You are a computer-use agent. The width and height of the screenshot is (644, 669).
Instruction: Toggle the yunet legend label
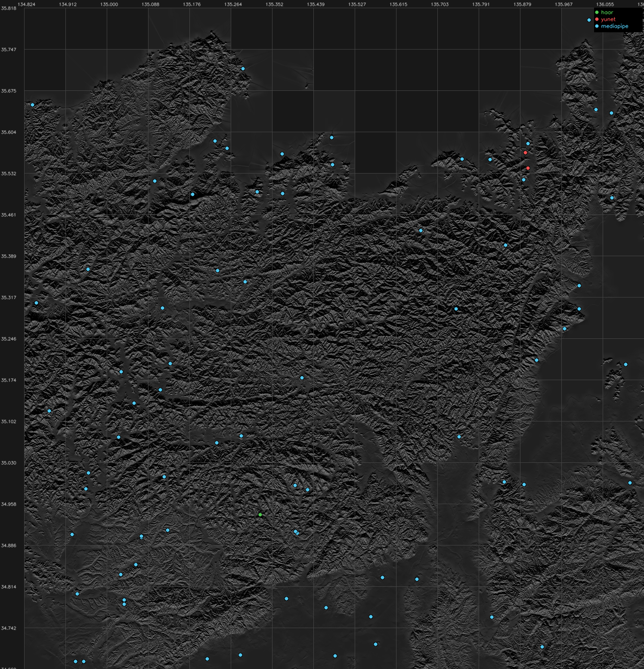tap(608, 19)
